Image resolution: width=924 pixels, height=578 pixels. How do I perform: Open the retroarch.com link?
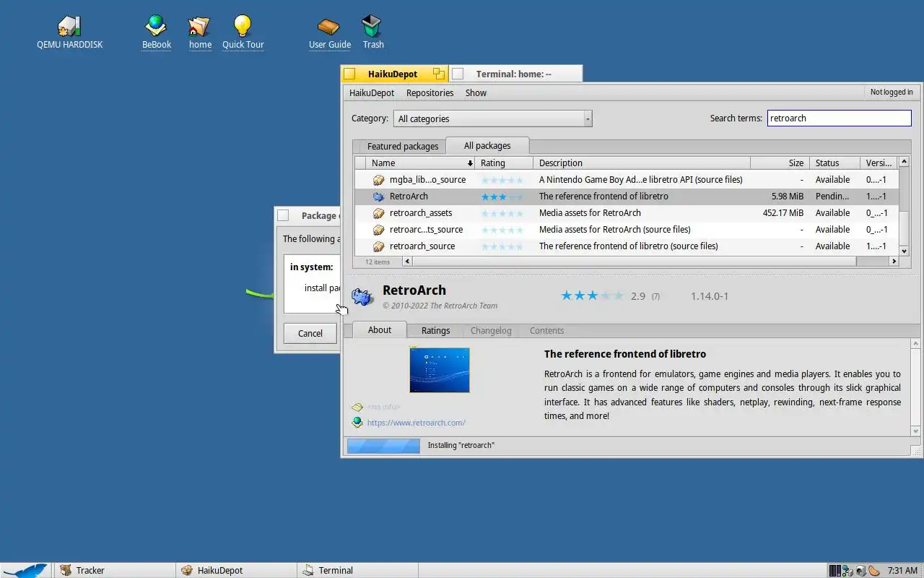[417, 423]
